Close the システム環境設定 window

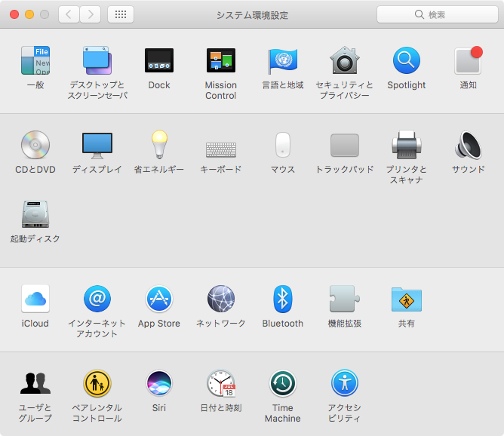14,14
